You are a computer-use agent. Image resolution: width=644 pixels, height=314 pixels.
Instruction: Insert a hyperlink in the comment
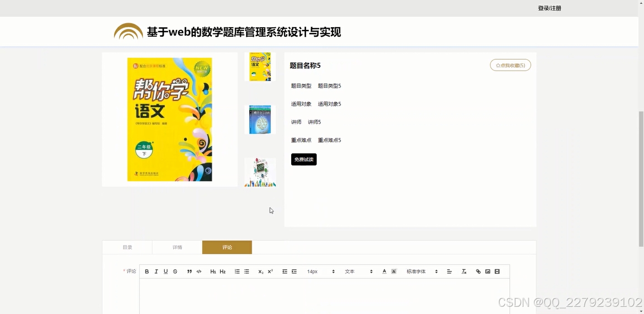[x=478, y=271]
